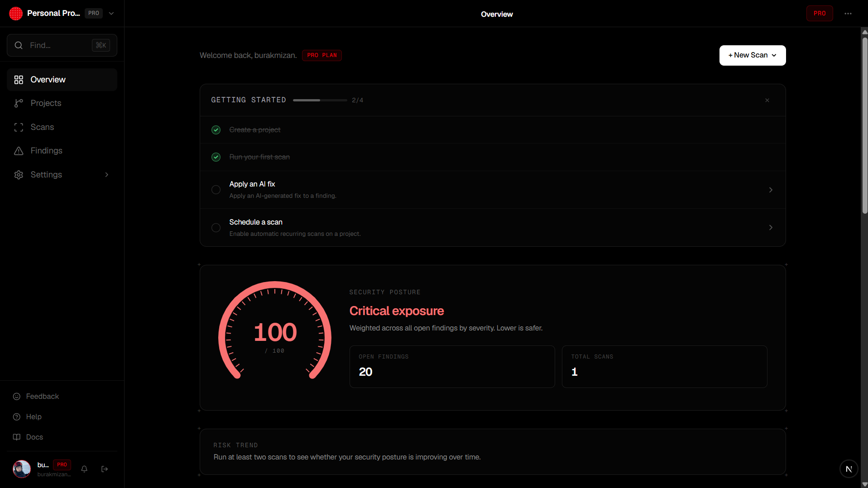Screen dimensions: 868x488
Task: Open the workspace switcher chevron
Action: 111,14
